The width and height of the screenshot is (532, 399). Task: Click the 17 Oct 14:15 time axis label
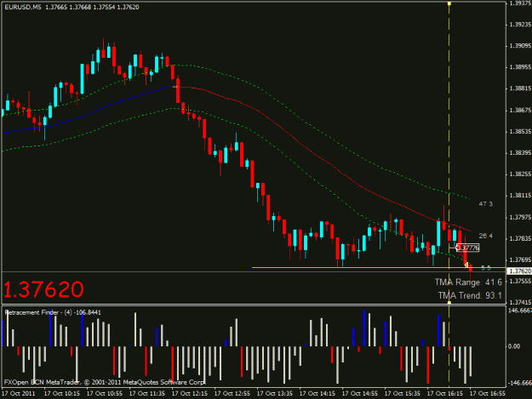(317, 394)
